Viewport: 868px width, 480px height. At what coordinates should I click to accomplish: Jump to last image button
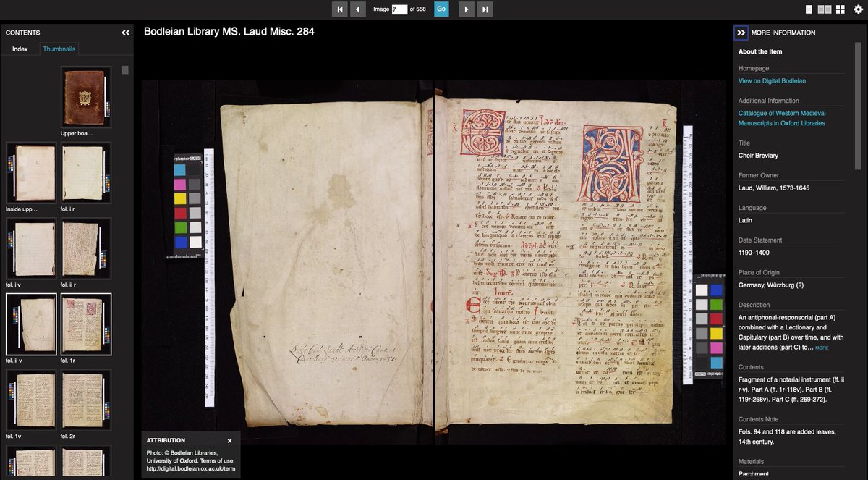point(485,9)
